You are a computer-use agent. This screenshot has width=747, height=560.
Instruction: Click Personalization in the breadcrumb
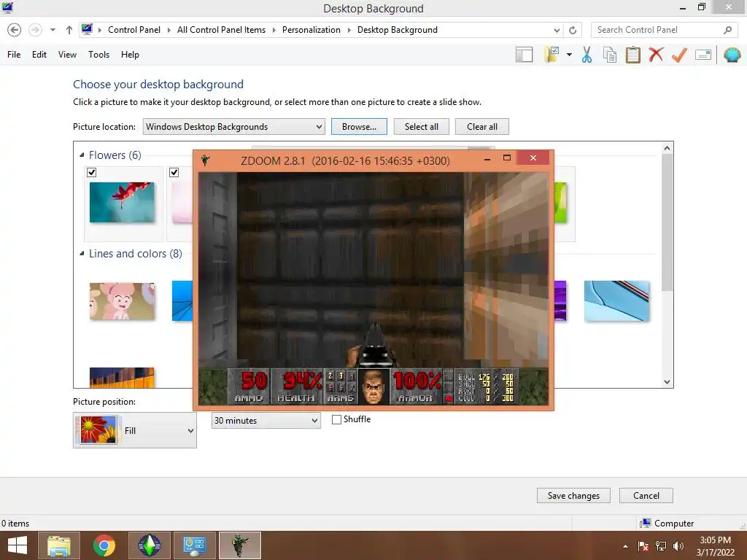[x=311, y=30]
